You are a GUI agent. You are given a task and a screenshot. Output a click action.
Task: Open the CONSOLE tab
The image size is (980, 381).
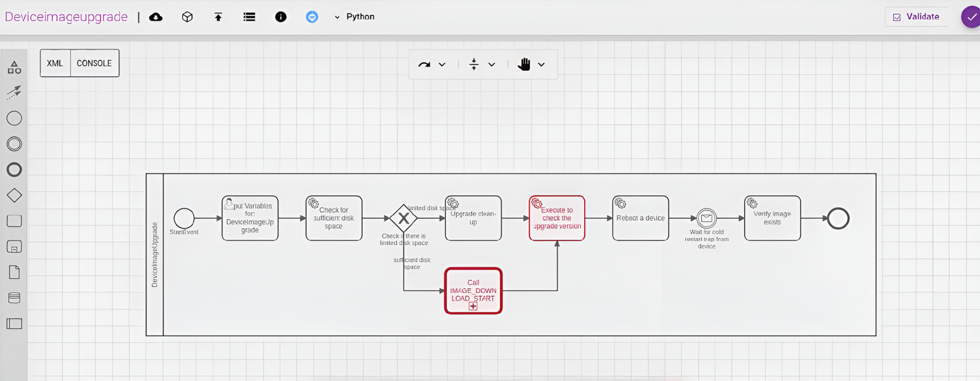(x=94, y=63)
